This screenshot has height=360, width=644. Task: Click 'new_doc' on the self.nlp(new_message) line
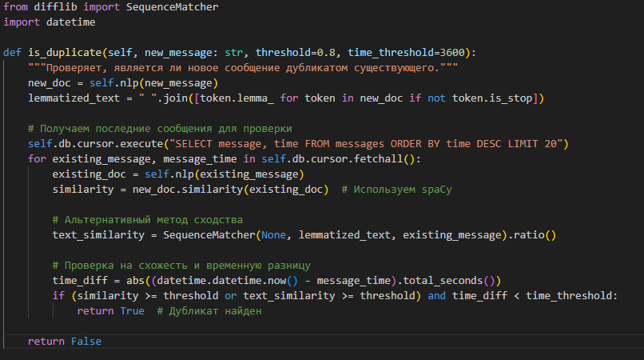point(50,83)
